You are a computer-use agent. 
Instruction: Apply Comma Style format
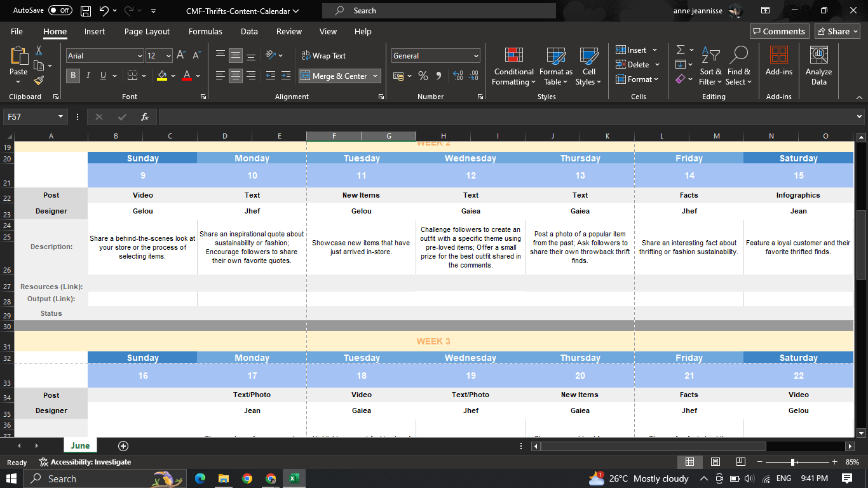click(438, 76)
